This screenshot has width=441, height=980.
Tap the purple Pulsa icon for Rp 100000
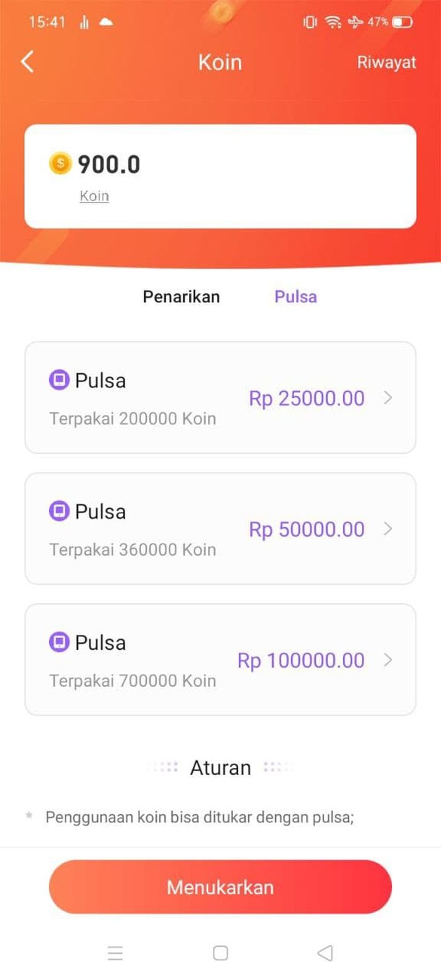coord(59,642)
